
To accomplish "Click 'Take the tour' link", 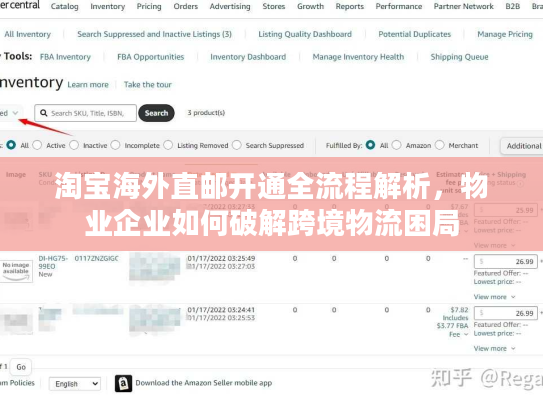I will click(x=148, y=85).
